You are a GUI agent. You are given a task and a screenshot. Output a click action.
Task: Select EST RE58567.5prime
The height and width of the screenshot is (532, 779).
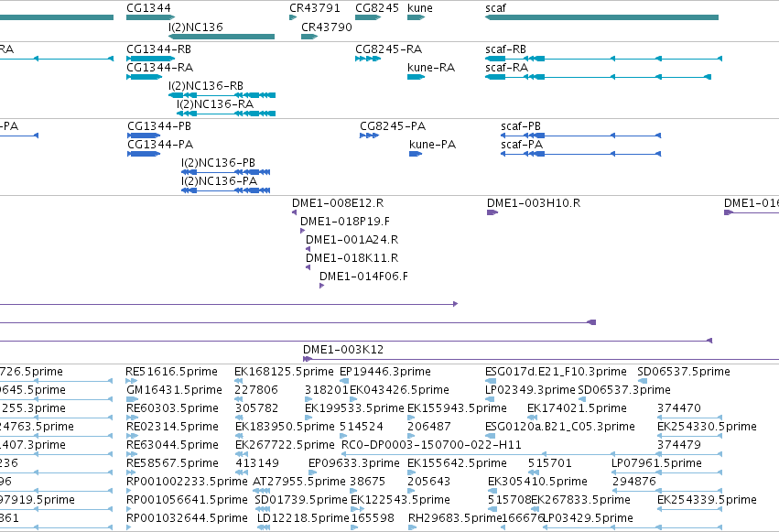click(172, 463)
